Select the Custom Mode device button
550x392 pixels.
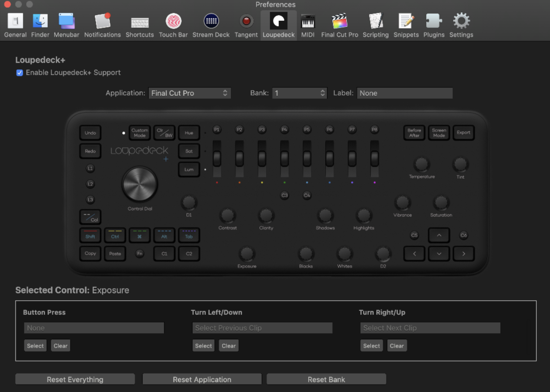click(x=140, y=133)
